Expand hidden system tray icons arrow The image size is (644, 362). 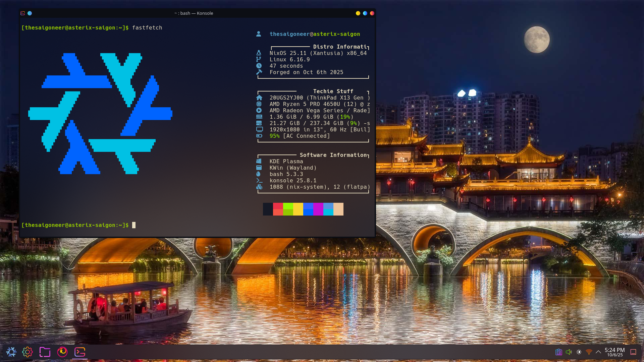pyautogui.click(x=598, y=352)
